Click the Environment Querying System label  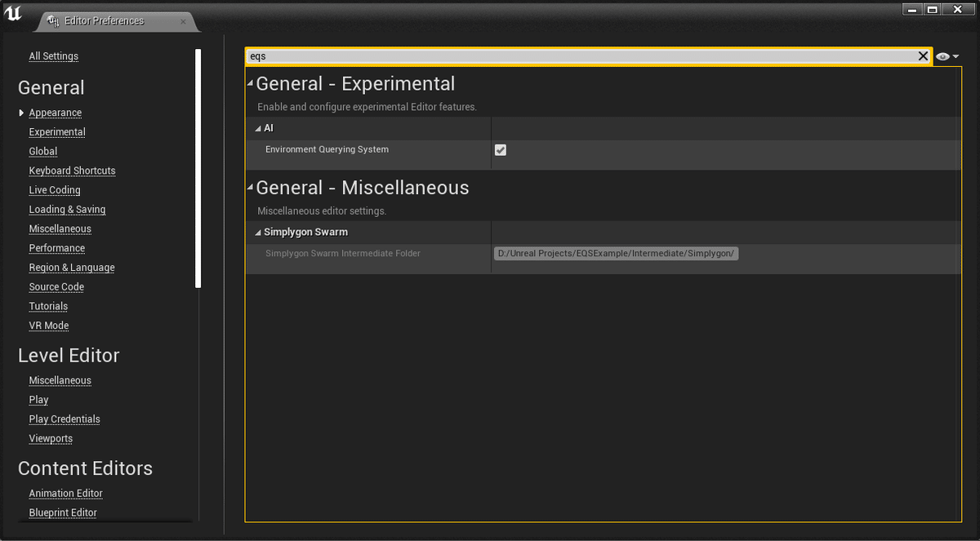point(327,150)
